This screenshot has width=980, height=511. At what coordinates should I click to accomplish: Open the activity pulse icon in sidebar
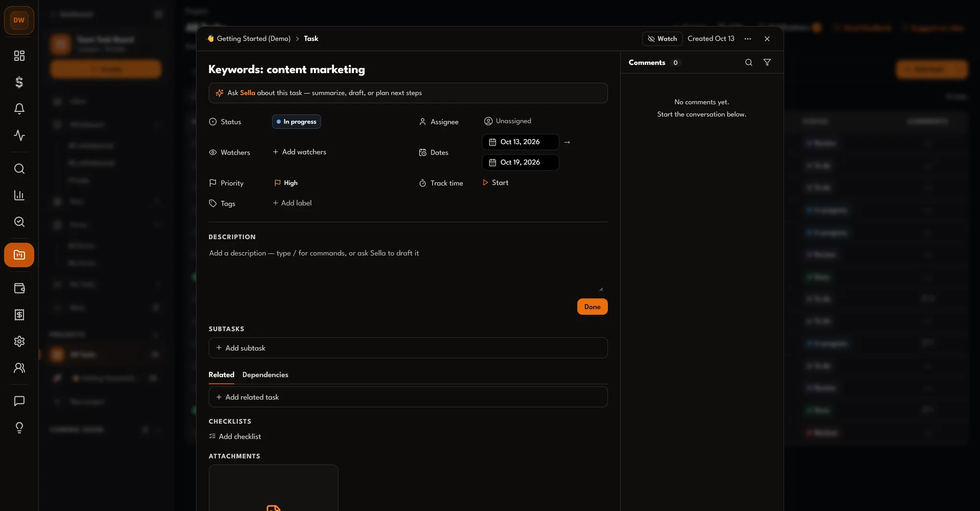(19, 135)
